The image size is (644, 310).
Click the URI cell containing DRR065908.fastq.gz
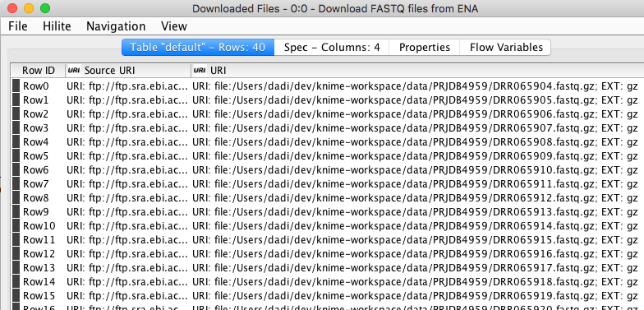click(x=417, y=141)
